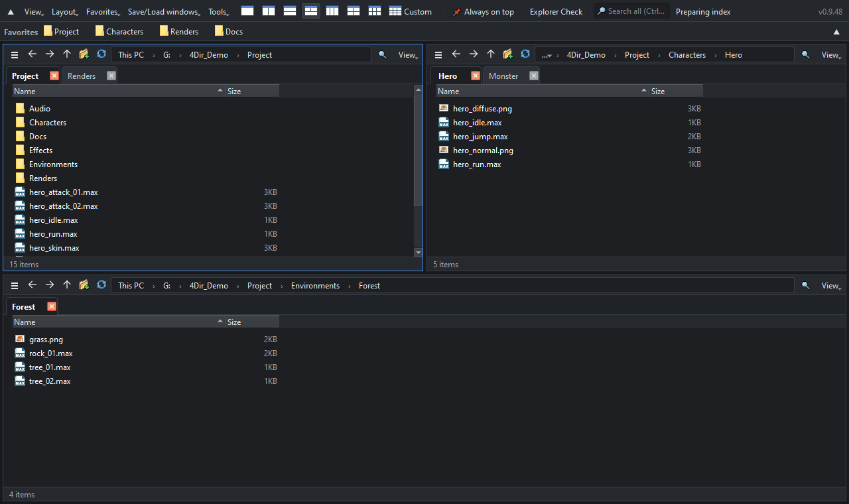Choose the four-pane grid layout icon

tap(354, 11)
